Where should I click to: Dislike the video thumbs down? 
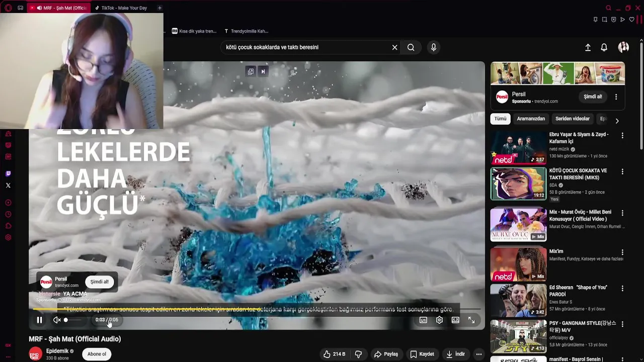tap(358, 354)
